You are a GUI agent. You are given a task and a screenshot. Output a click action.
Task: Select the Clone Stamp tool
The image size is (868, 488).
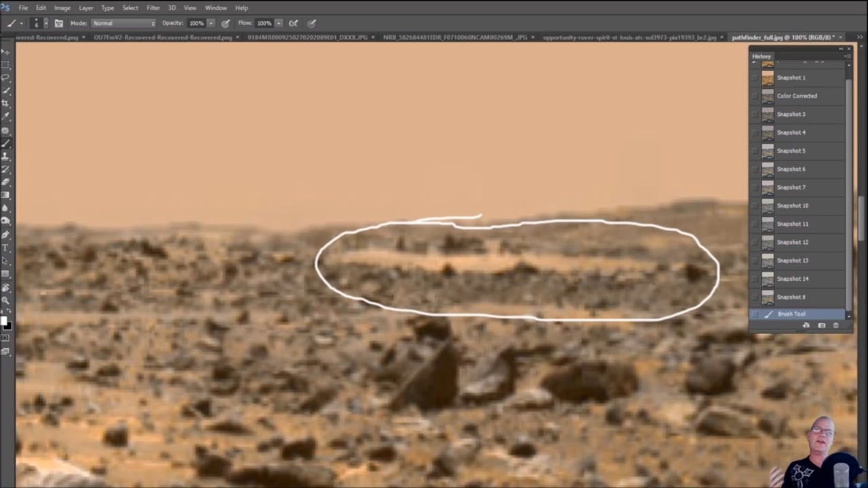(x=5, y=156)
